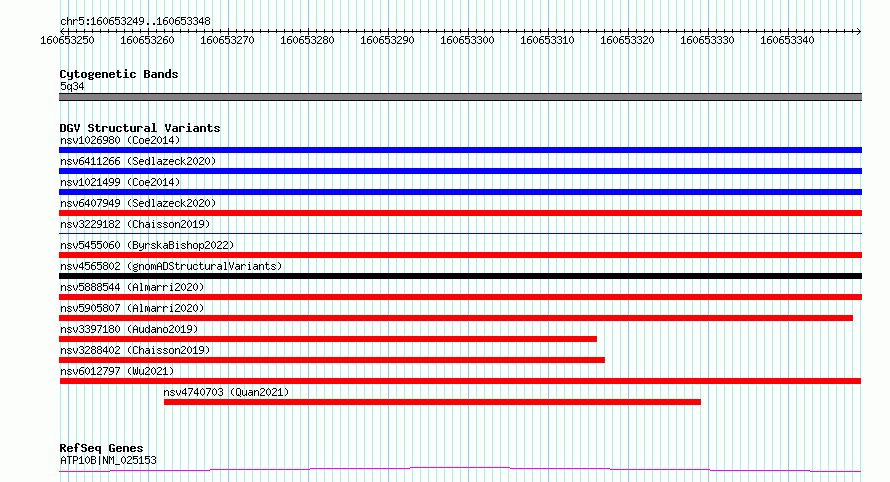Select the blue bar for nsv1026980
This screenshot has width=890, height=482.
[x=460, y=150]
